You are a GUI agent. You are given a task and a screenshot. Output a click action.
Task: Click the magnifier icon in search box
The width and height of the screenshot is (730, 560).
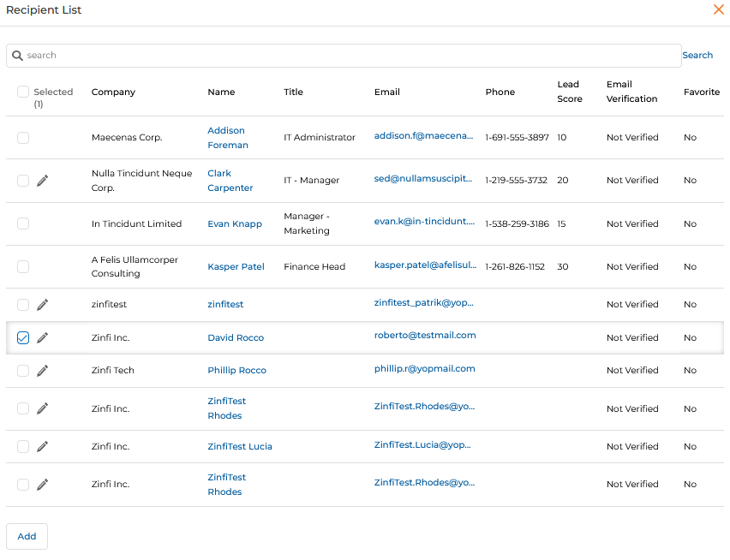[x=17, y=56]
